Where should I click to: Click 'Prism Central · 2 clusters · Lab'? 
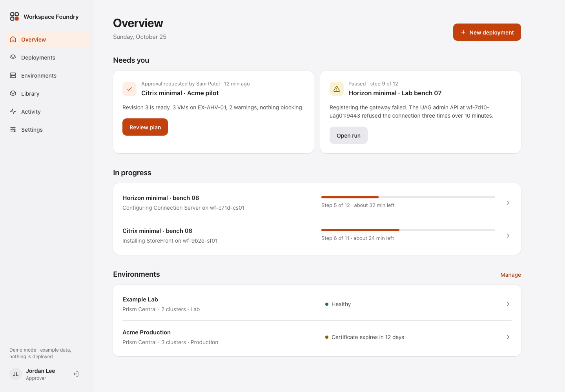pos(161,309)
